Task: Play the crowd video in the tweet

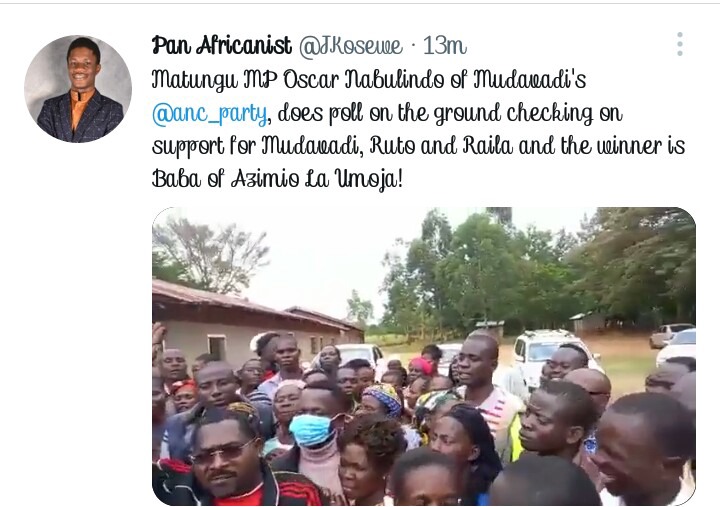Action: 424,356
